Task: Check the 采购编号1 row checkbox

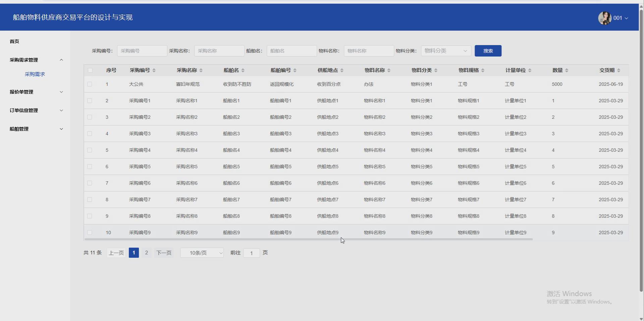Action: pos(90,100)
